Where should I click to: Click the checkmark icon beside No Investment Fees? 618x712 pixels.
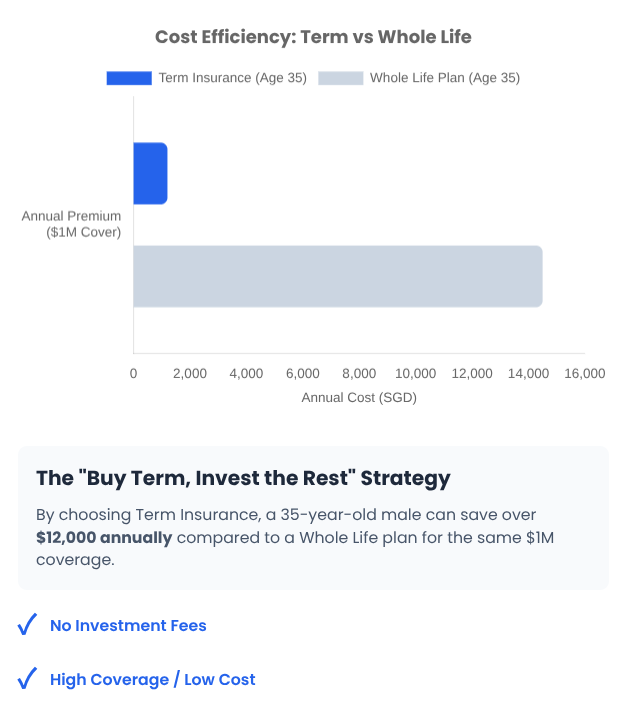28,626
